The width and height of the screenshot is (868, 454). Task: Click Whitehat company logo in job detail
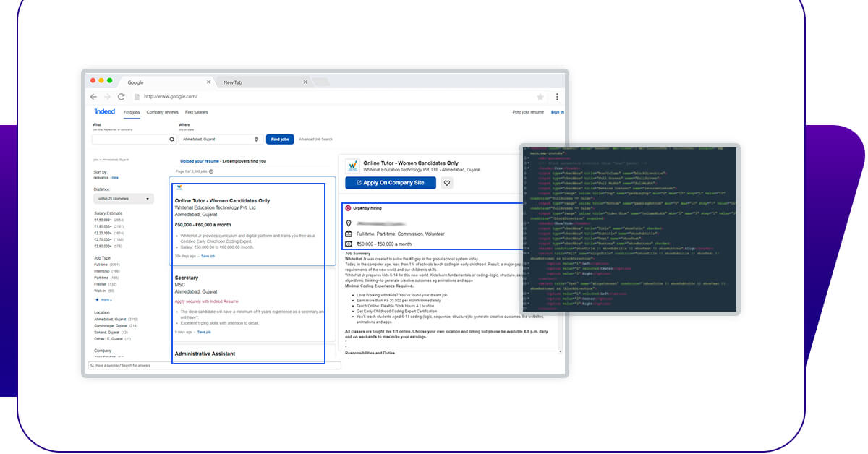pyautogui.click(x=352, y=166)
